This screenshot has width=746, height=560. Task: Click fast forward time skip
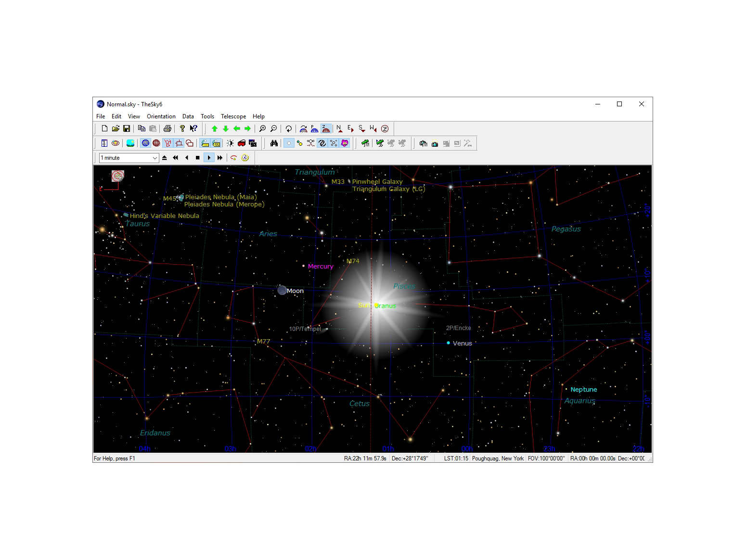(220, 158)
